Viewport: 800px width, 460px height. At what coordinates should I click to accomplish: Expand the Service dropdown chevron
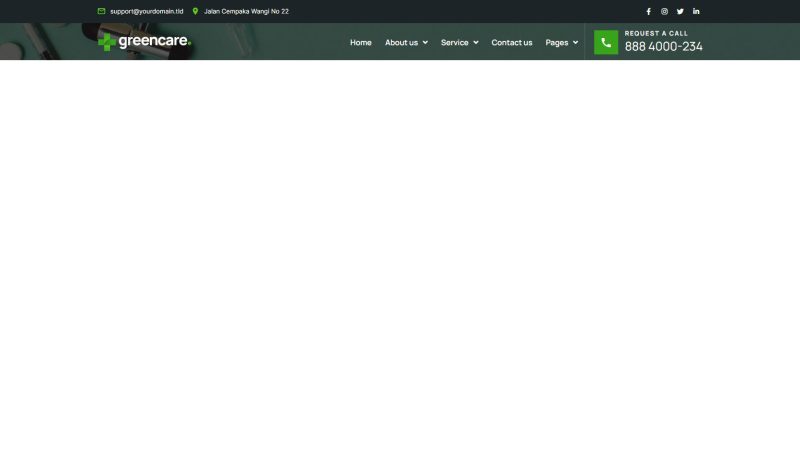tap(476, 43)
